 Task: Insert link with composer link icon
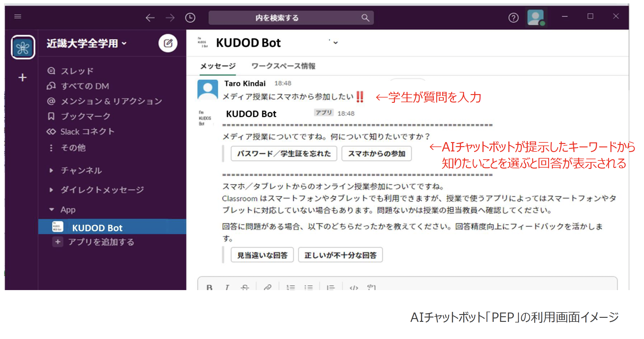pyautogui.click(x=267, y=287)
